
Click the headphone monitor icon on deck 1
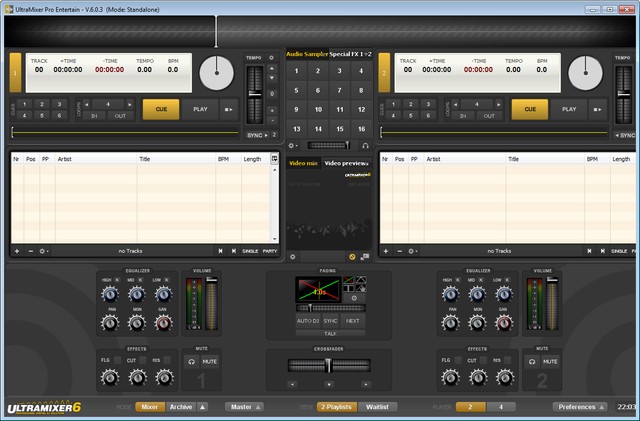pyautogui.click(x=192, y=361)
